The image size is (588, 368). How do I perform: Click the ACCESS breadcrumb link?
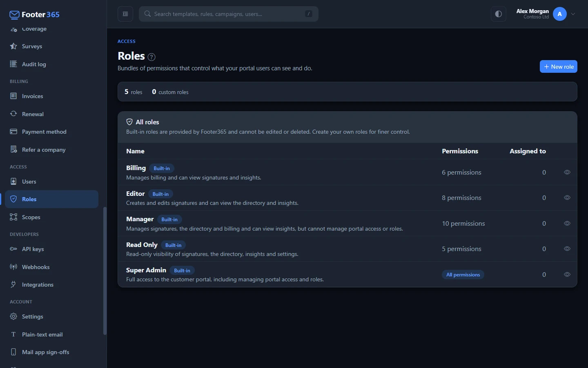(x=127, y=41)
